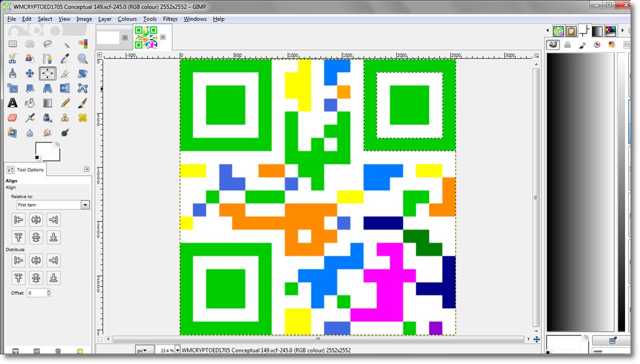The width and height of the screenshot is (640, 364).
Task: Open the Filters menu
Action: [x=170, y=19]
